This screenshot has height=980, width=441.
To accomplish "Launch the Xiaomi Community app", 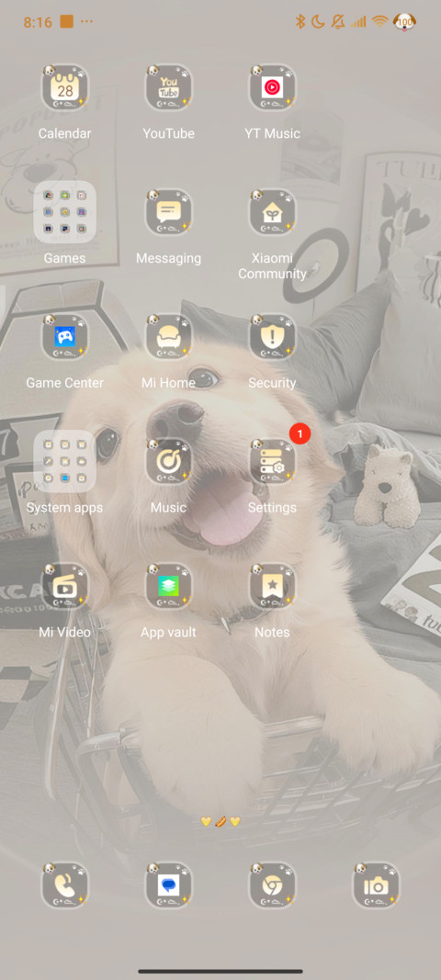I will [272, 212].
